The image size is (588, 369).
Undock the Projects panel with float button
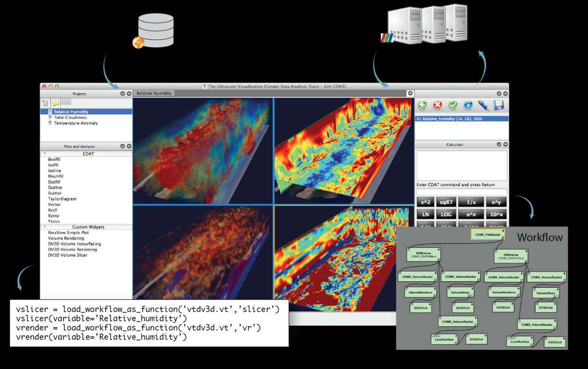123,94
